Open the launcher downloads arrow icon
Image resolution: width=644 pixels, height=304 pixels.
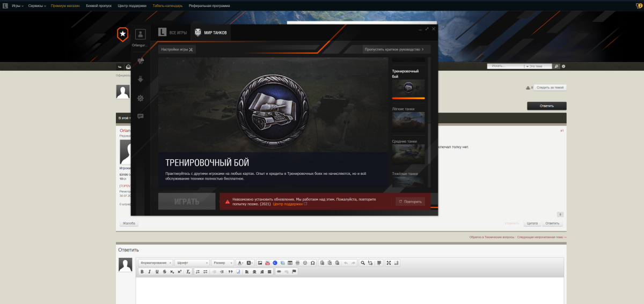tap(141, 79)
